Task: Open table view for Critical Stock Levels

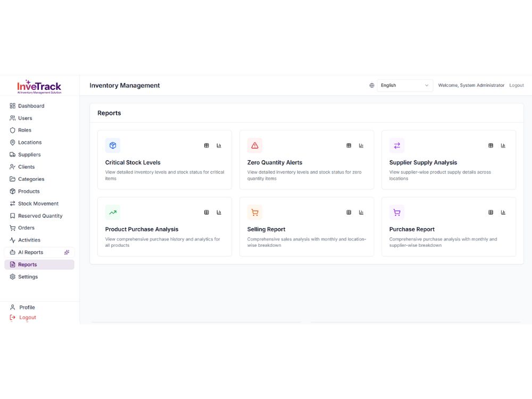Action: [206, 146]
